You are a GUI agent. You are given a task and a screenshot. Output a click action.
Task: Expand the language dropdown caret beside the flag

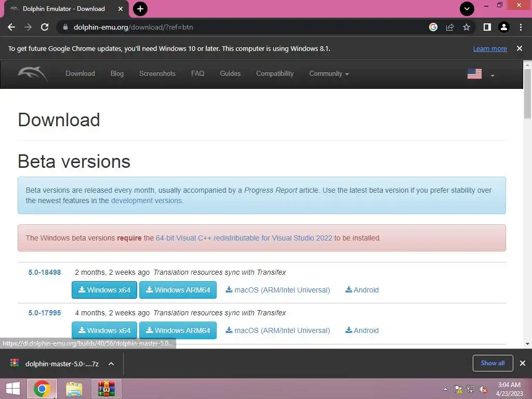pos(493,75)
